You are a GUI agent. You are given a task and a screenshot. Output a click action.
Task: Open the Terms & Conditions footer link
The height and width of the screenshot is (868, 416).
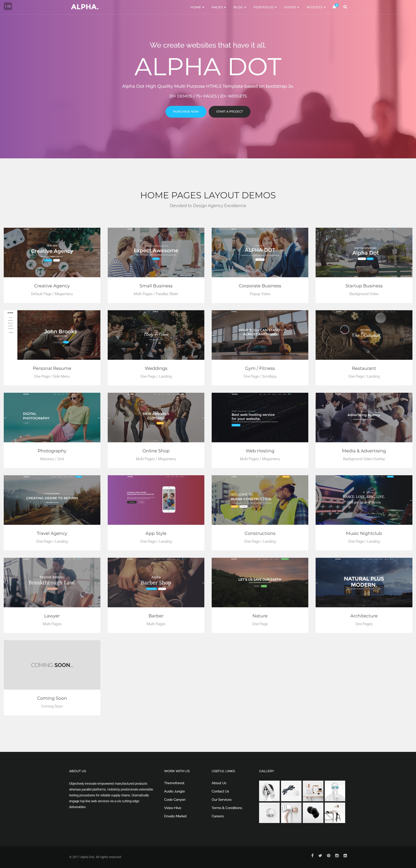click(227, 808)
